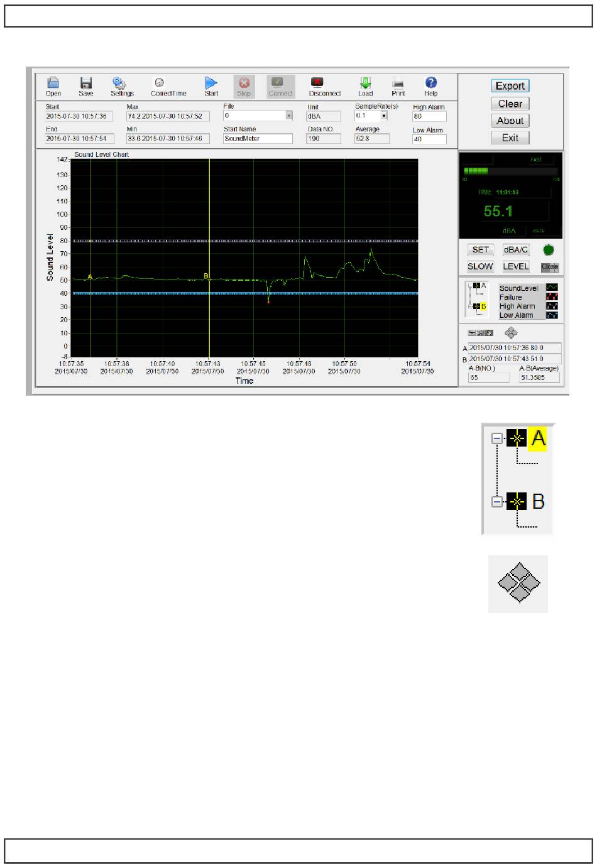Click the CorrectTime clock icon
Screen dimensions: 597x868
pyautogui.click(x=160, y=83)
